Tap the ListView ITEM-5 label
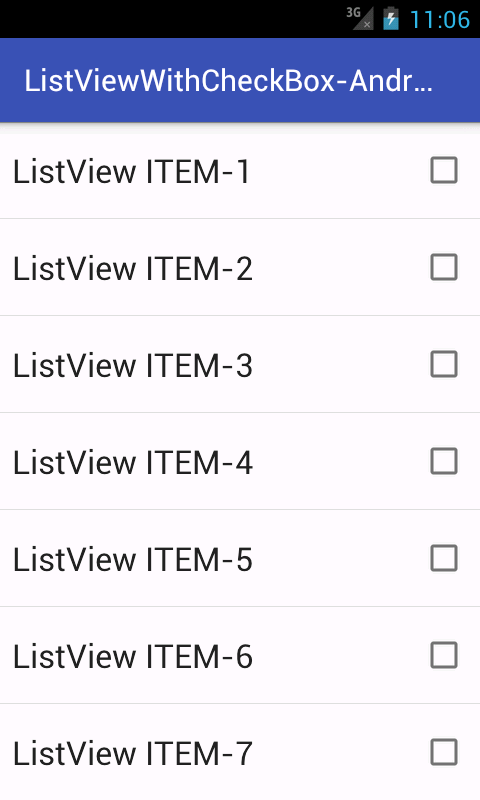The width and height of the screenshot is (480, 800). [133, 559]
